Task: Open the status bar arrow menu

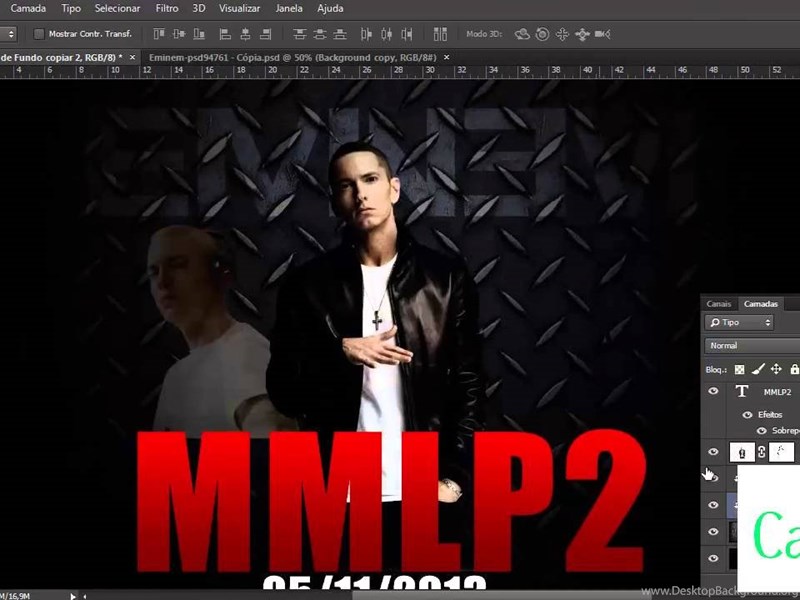Action: (73, 596)
